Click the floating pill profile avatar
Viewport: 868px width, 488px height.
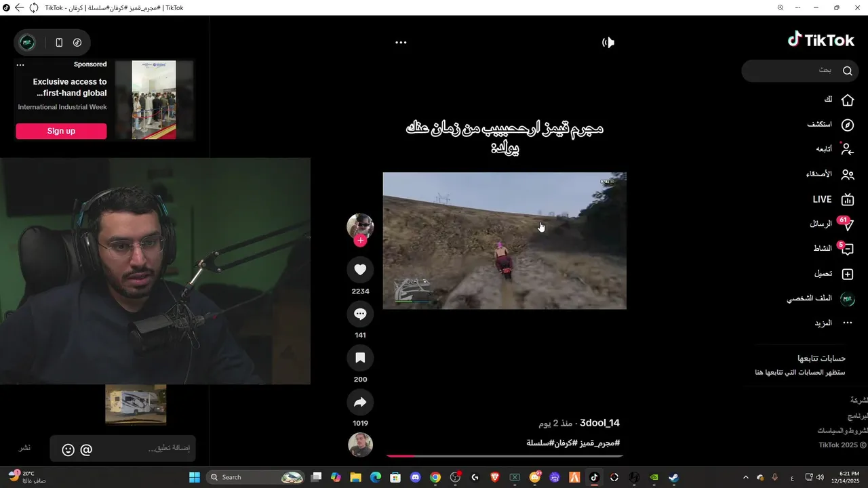click(27, 43)
